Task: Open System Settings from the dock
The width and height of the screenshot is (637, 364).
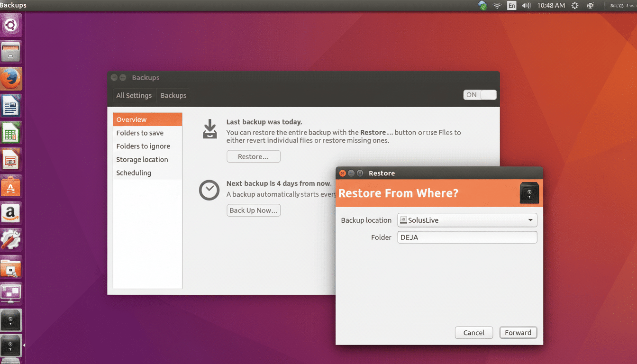Action: click(x=11, y=239)
